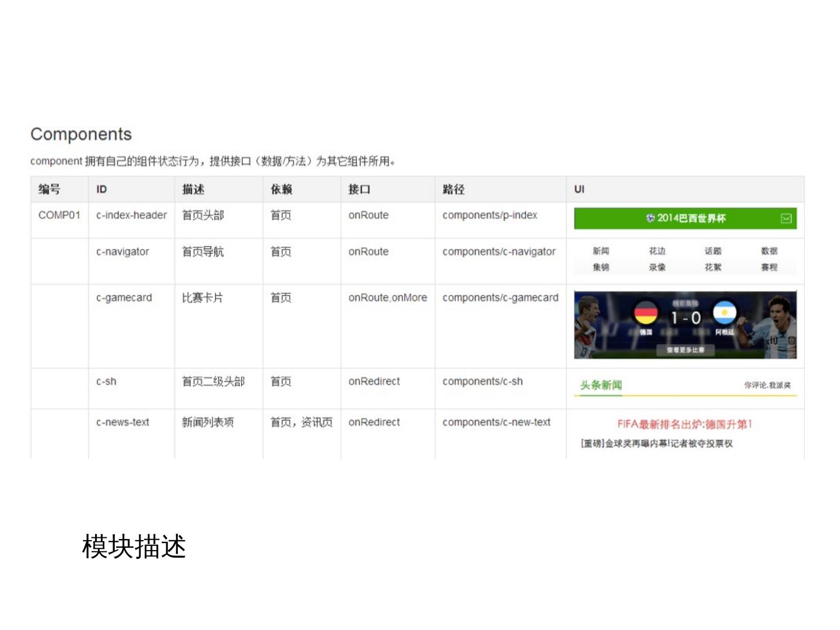Click the Components heading
Screen dimensions: 840x630
pos(81,134)
